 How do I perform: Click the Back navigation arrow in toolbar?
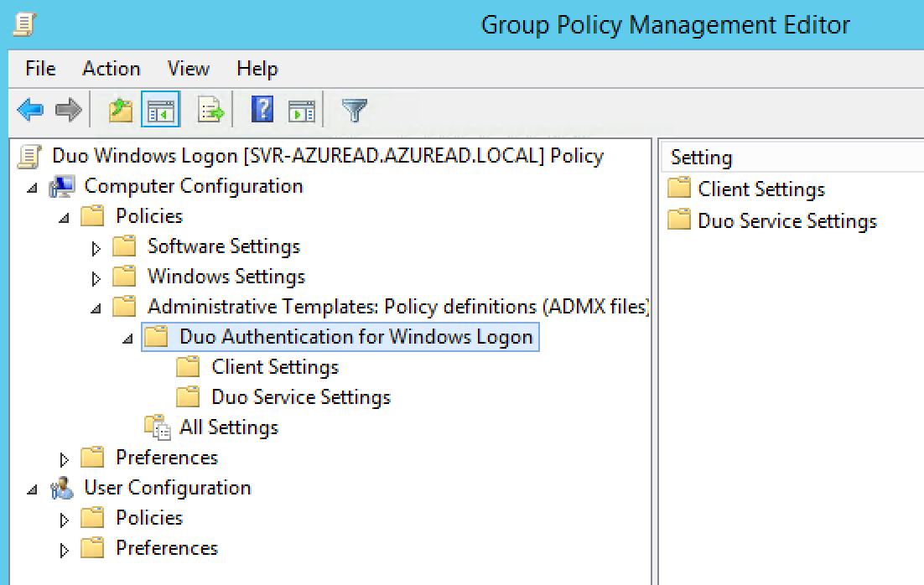click(31, 109)
